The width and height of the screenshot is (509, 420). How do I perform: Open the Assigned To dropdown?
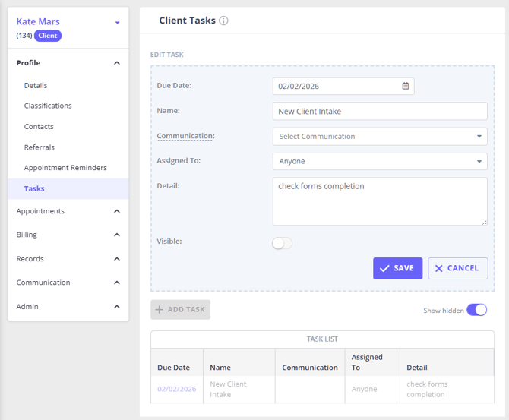click(x=380, y=161)
